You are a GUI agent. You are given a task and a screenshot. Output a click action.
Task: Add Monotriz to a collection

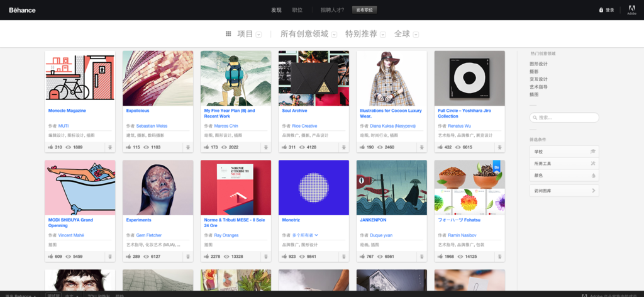point(344,256)
